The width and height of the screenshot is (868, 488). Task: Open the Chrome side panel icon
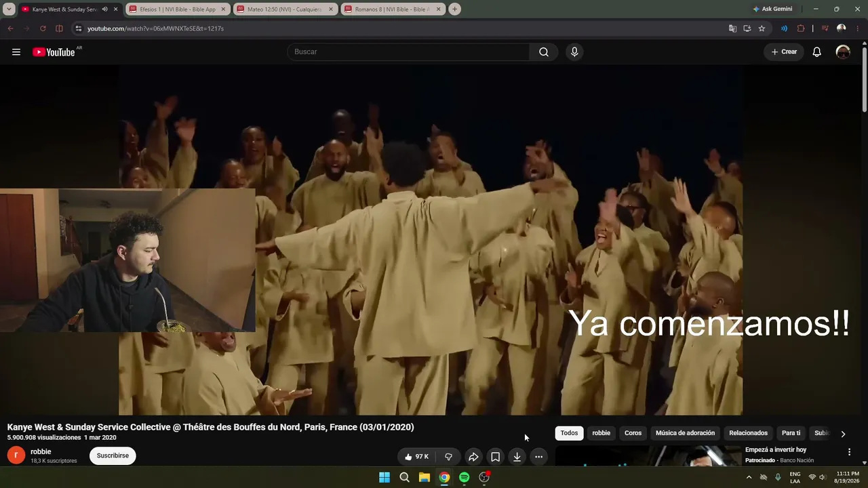59,28
